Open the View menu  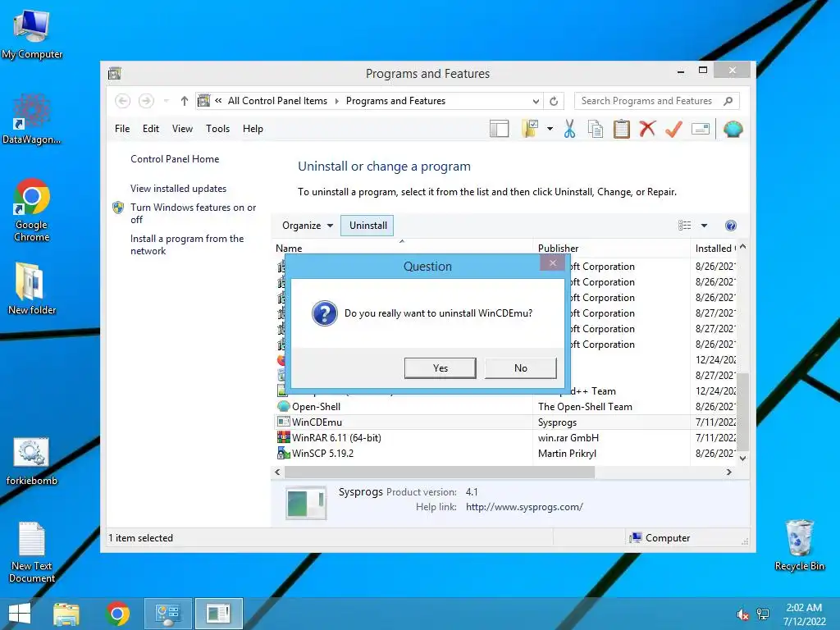coord(182,129)
